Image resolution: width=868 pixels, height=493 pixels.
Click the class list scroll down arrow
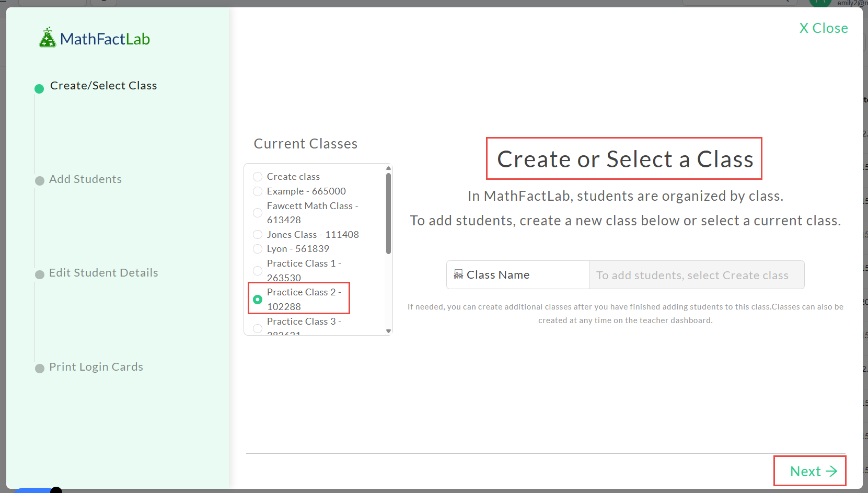tap(388, 331)
